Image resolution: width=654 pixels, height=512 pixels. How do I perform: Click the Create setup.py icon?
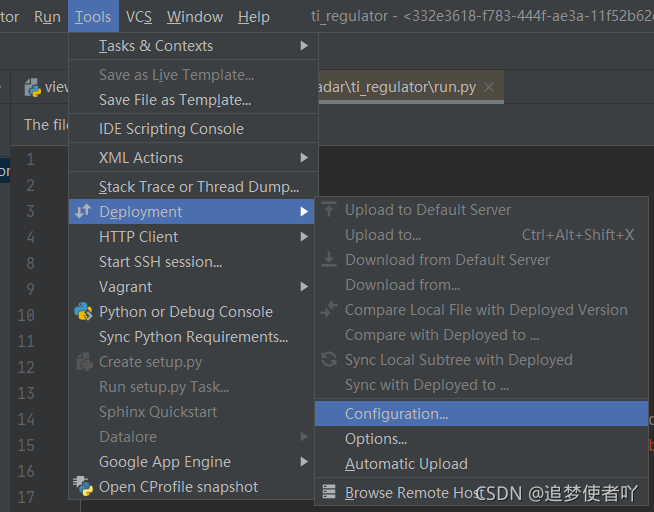[x=85, y=362]
